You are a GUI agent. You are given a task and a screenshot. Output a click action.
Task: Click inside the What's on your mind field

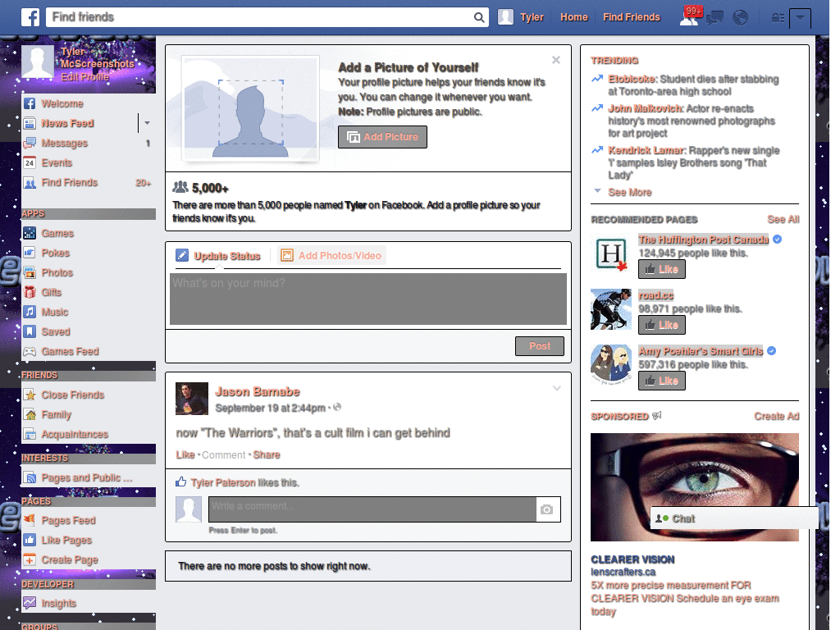point(367,299)
